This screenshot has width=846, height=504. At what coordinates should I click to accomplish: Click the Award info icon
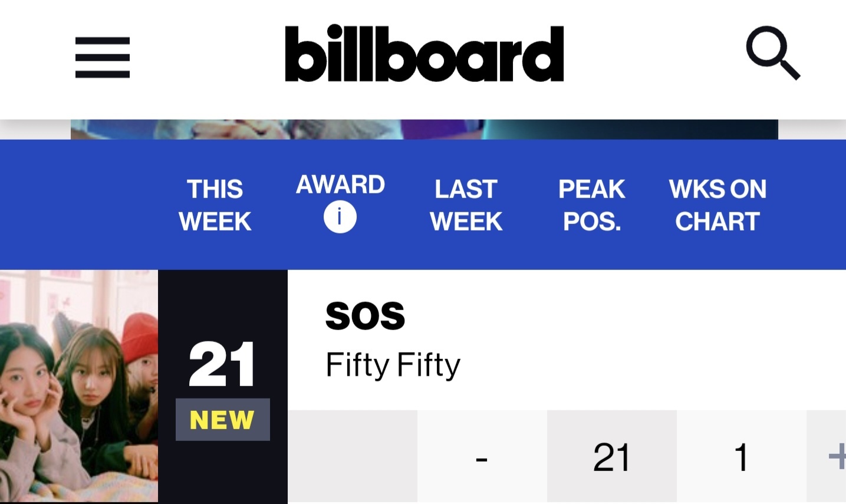pyautogui.click(x=340, y=217)
